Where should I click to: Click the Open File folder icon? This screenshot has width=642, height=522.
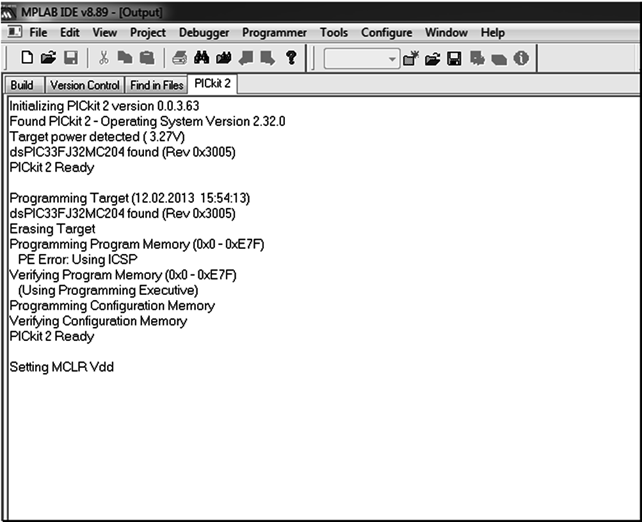[x=49, y=59]
